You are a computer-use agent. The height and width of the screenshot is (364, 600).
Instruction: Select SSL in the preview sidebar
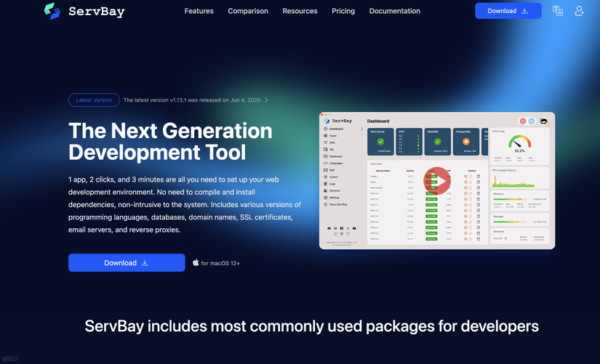pyautogui.click(x=329, y=150)
